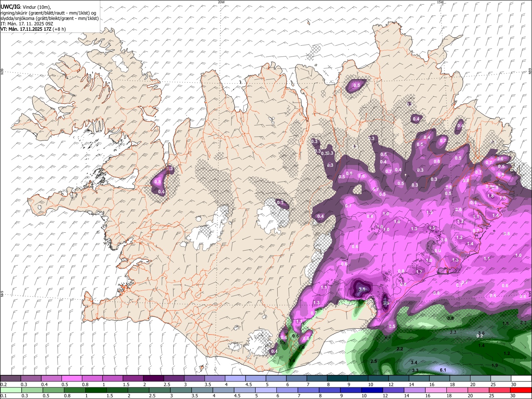The image size is (532, 399).
Task: Select the white upper-row swatch after 30
Action: tap(522, 379)
